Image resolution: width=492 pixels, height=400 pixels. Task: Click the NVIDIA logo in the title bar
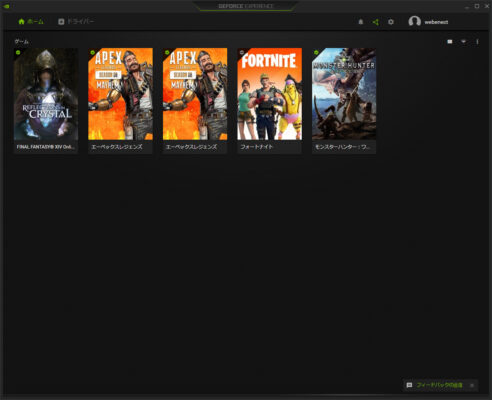[x=6, y=6]
